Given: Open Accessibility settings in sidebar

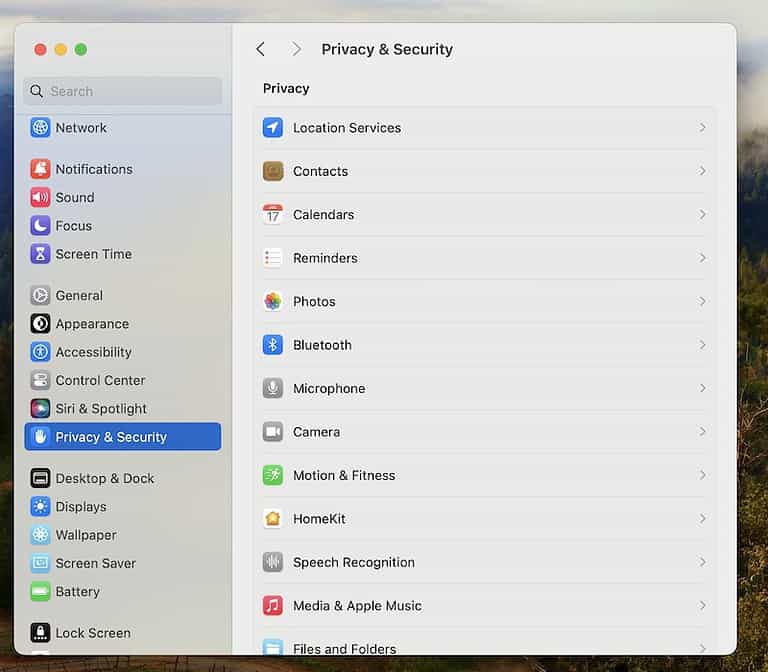Looking at the screenshot, I should coord(93,352).
